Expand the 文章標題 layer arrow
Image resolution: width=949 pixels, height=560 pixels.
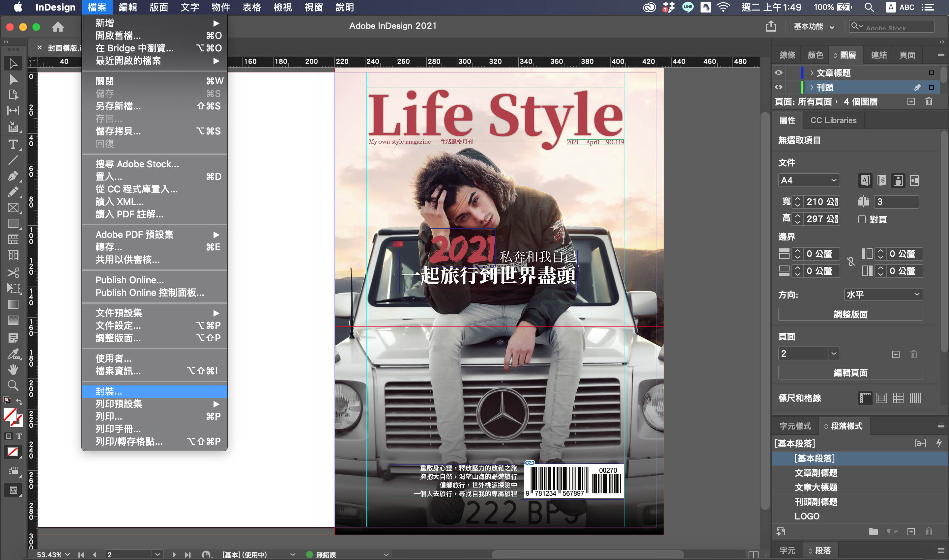(x=812, y=73)
